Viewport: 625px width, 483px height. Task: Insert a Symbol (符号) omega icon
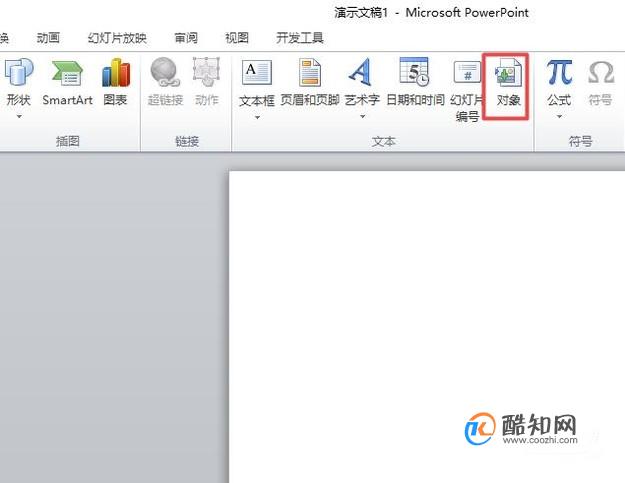point(601,72)
